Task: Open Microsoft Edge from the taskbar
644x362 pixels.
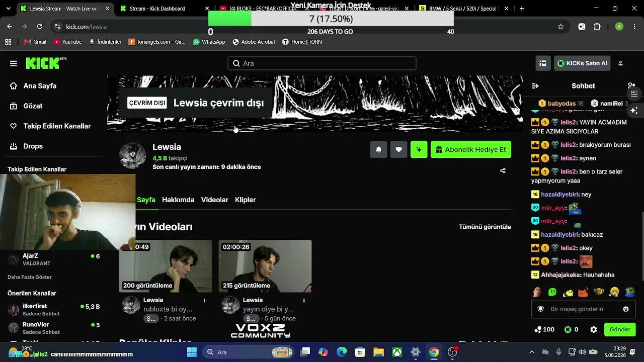Action: [342, 352]
